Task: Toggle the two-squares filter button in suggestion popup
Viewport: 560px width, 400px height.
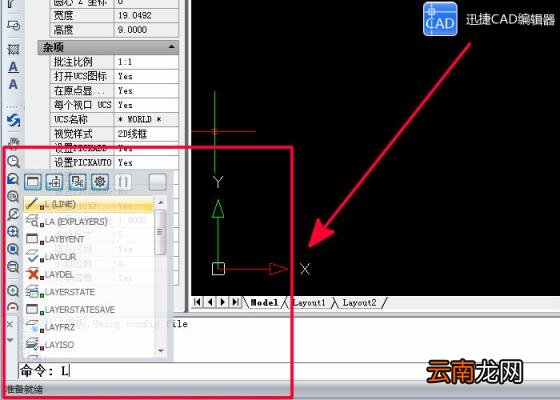Action: click(x=77, y=182)
